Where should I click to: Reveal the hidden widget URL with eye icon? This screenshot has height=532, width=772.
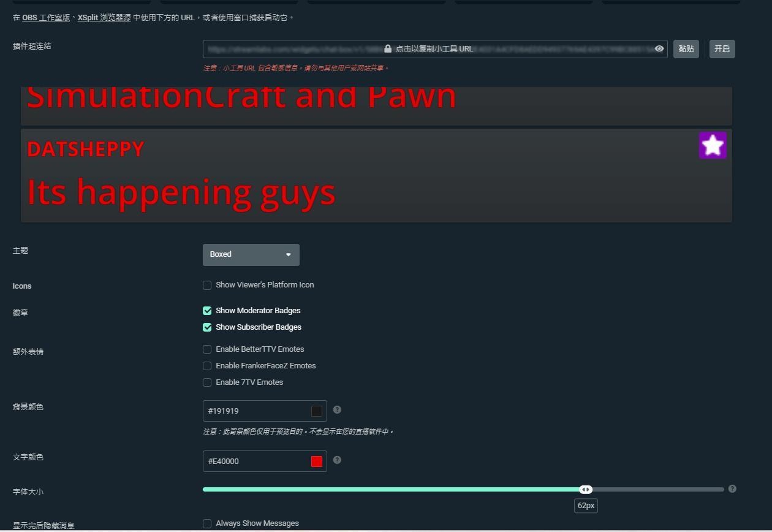point(659,48)
